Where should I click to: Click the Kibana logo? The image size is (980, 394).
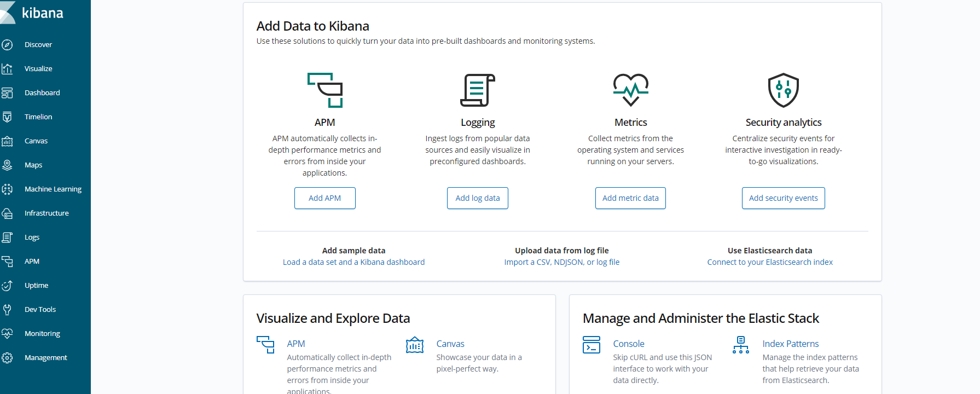[32, 13]
